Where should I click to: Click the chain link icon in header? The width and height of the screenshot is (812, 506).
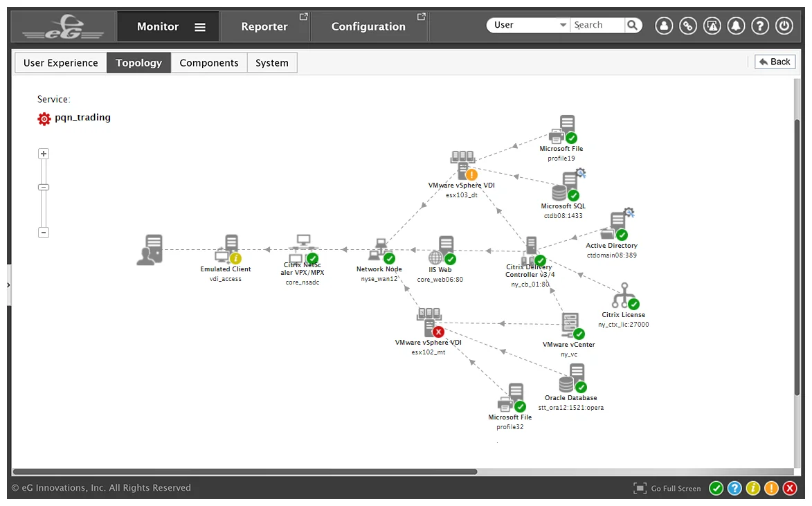[x=687, y=26]
